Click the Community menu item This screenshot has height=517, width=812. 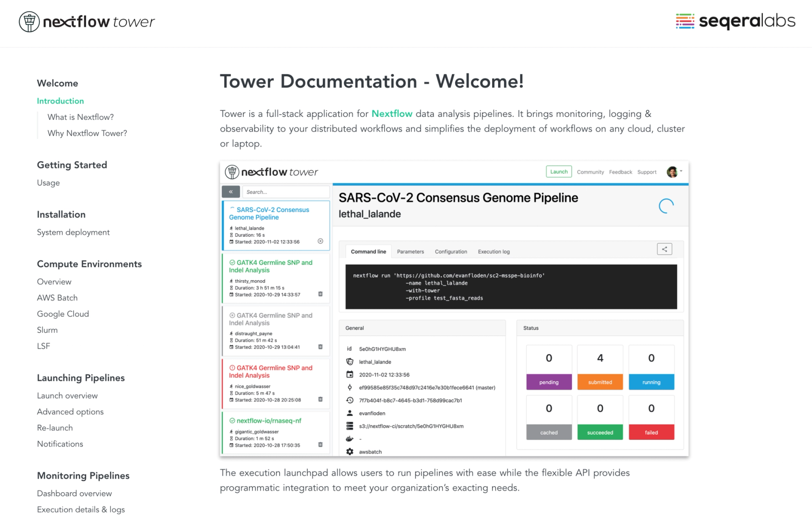tap(590, 172)
